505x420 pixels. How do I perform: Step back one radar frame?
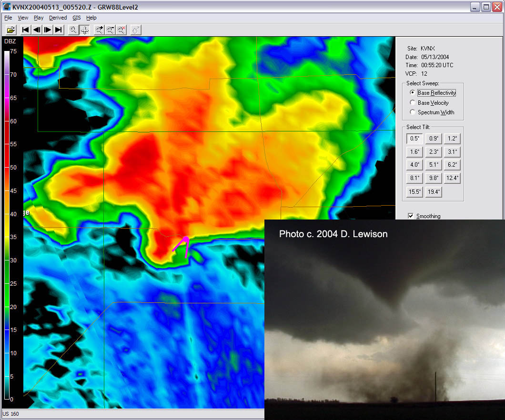[37, 30]
